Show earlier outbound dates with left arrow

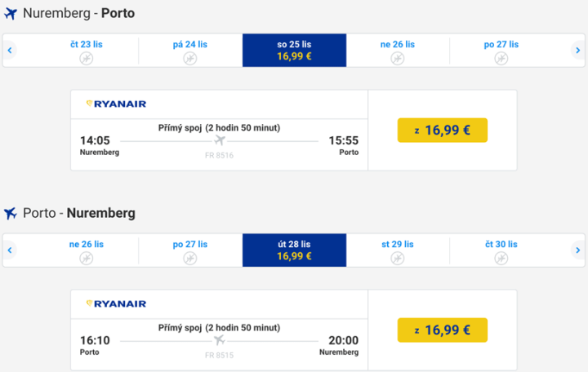click(10, 51)
